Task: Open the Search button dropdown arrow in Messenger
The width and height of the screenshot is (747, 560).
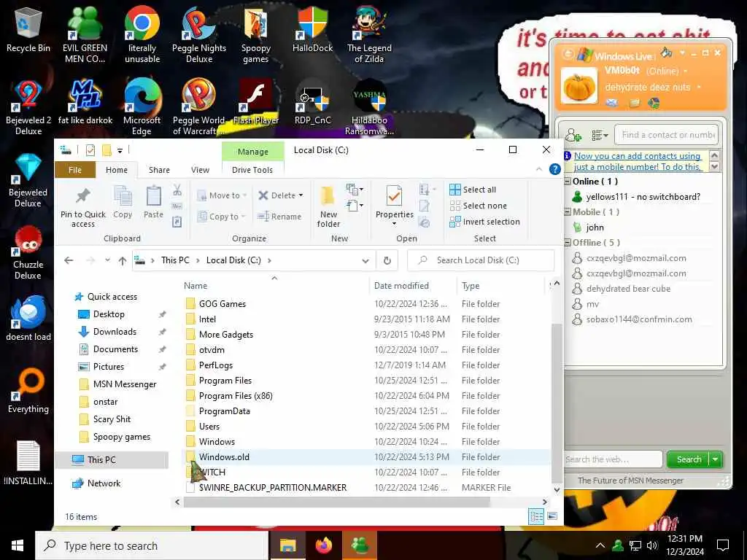Action: click(x=716, y=459)
